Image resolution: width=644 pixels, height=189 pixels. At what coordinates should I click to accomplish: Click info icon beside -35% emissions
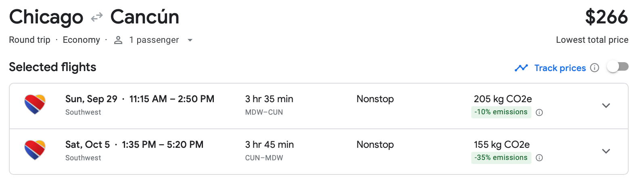(539, 158)
